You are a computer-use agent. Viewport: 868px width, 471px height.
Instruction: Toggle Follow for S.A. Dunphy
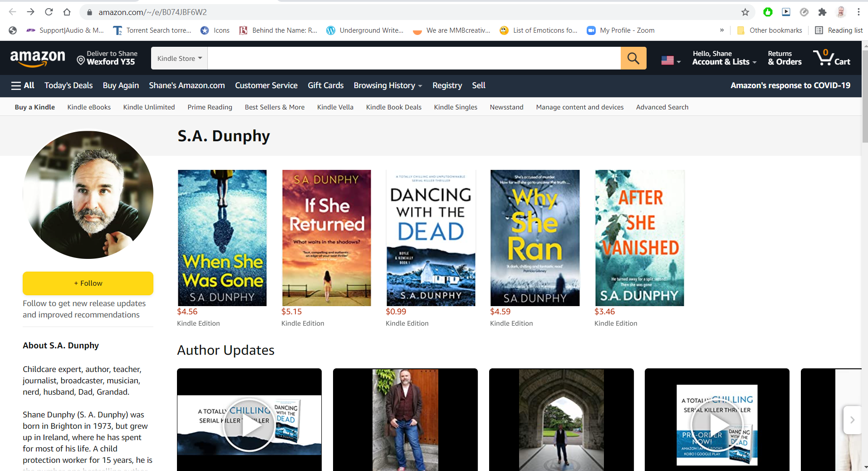pos(88,283)
